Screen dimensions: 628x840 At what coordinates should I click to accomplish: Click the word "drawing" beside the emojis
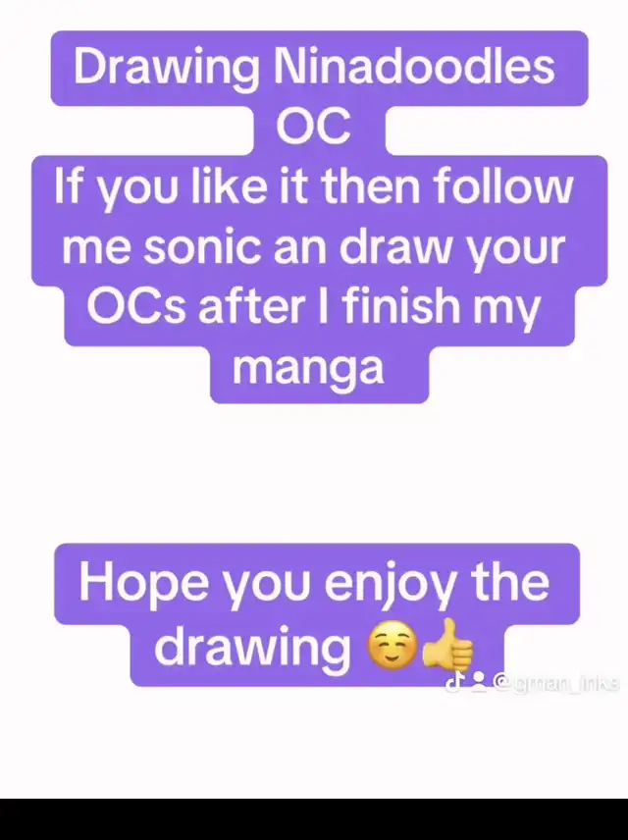[x=252, y=647]
